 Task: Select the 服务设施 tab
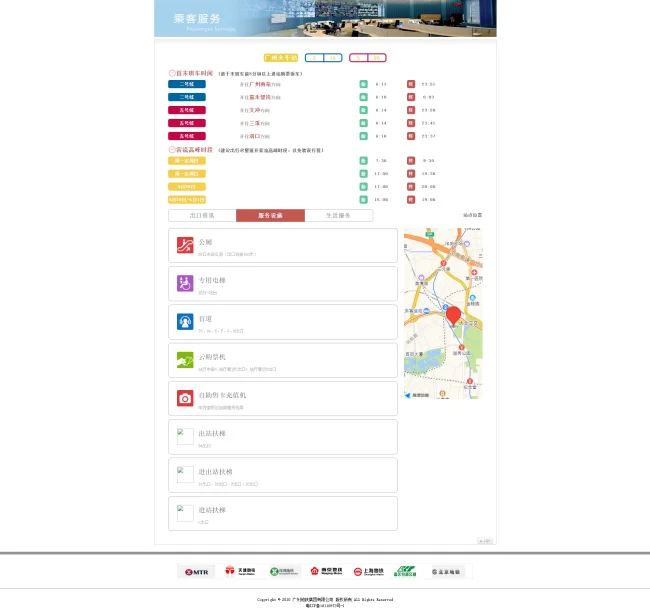click(x=270, y=216)
